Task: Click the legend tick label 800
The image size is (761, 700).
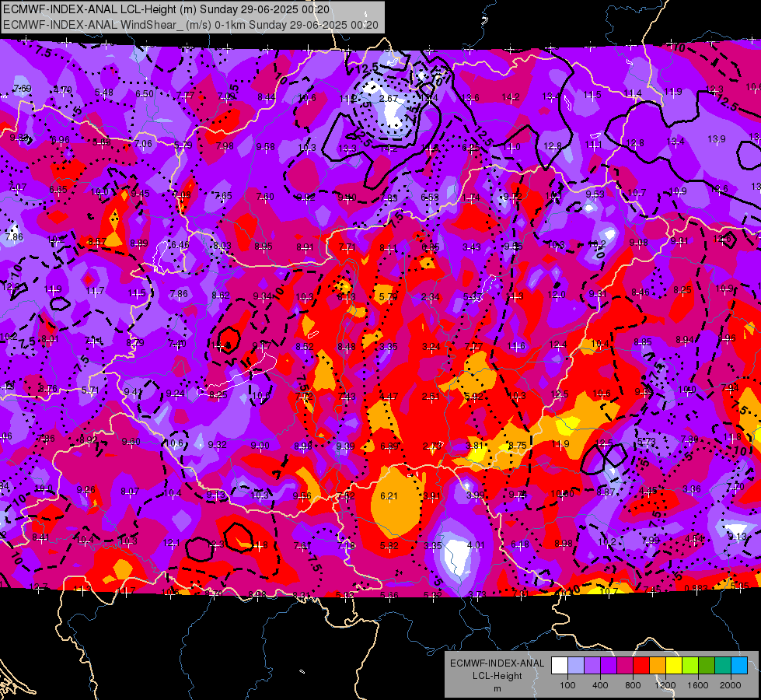Action: (x=633, y=685)
